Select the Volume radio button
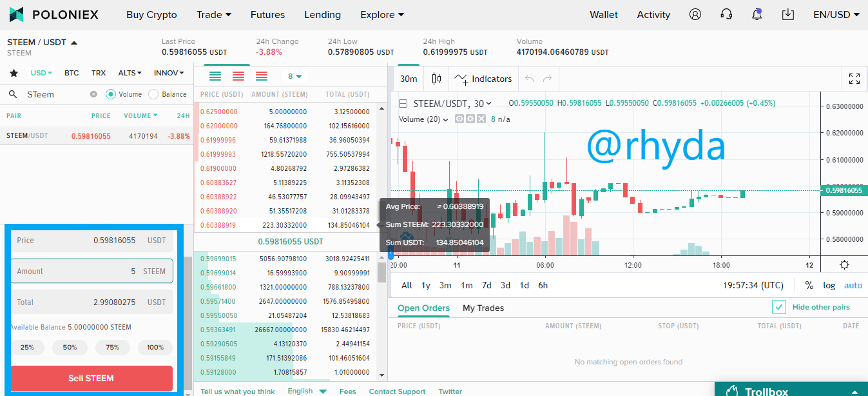The image size is (868, 396). point(110,94)
